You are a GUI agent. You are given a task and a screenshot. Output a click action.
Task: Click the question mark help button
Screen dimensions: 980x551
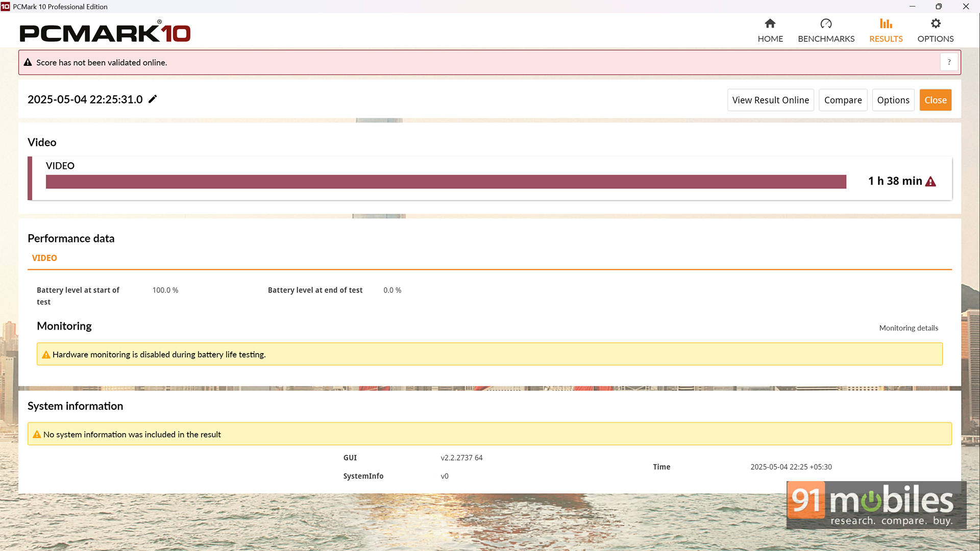949,62
